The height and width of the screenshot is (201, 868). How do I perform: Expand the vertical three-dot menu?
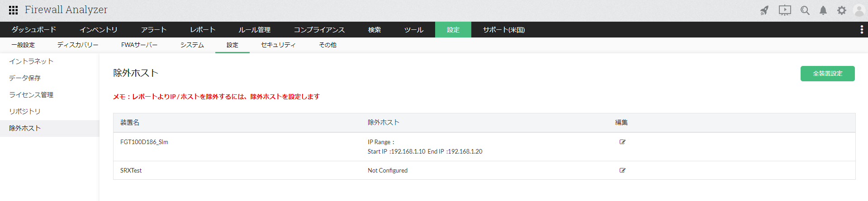[862, 29]
